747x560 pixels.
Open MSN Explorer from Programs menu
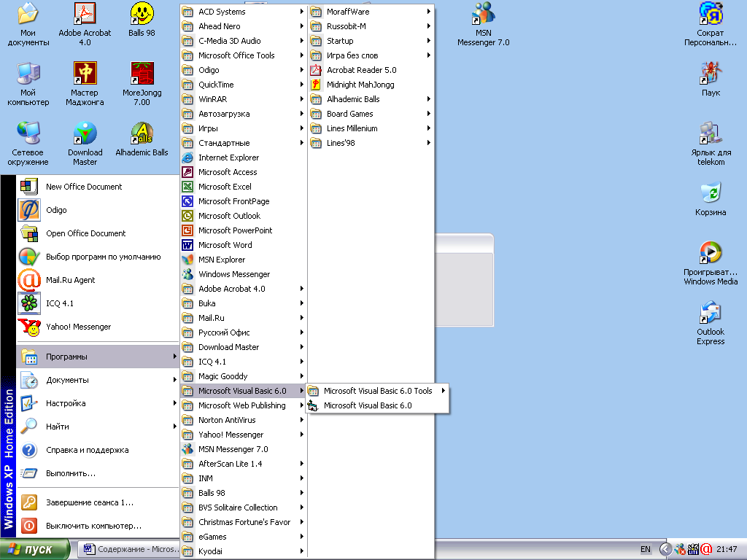point(244,260)
